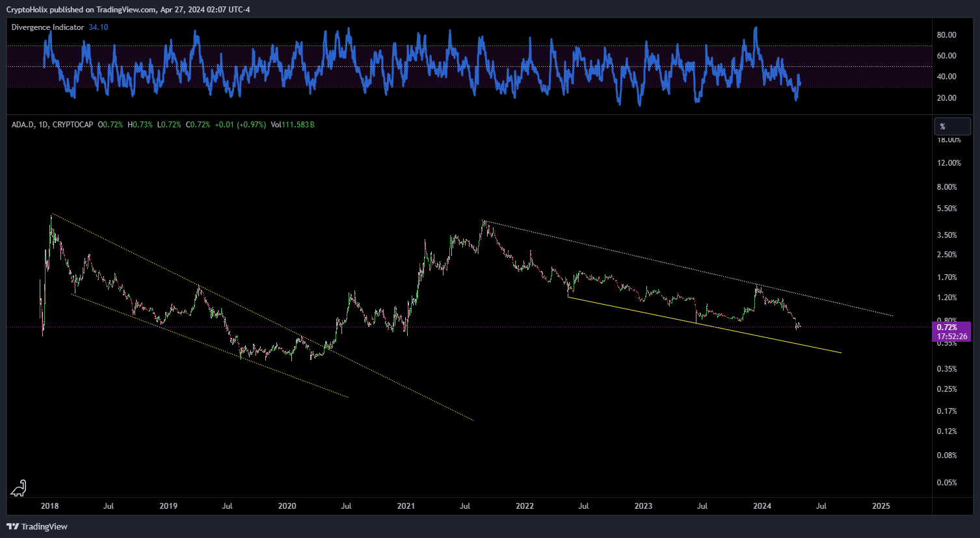Viewport: 980px width, 538px height.
Task: Click the 18.00% price scale label
Action: click(x=949, y=140)
